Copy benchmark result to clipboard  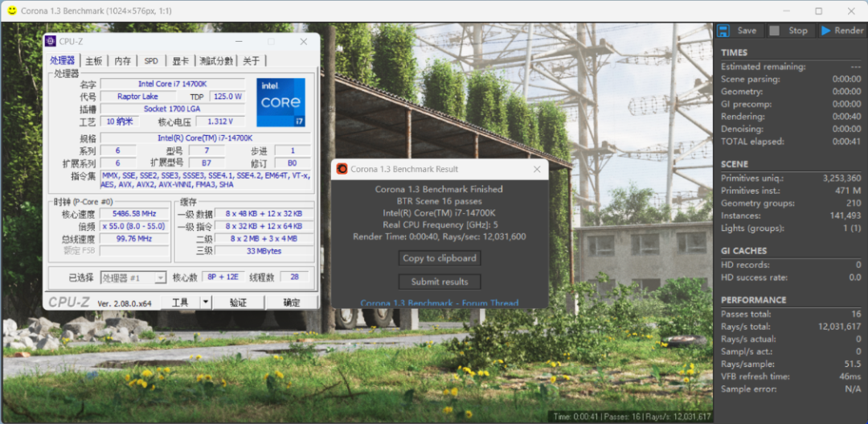tap(440, 257)
